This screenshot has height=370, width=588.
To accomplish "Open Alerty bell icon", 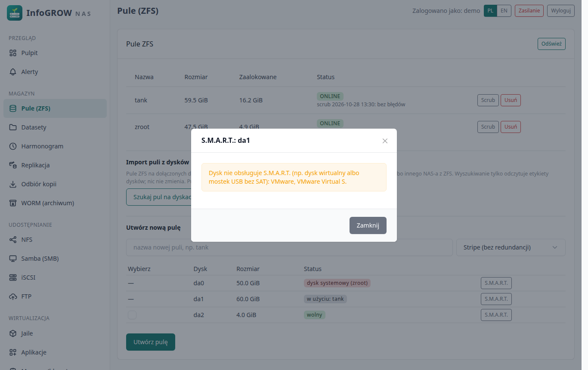I will (13, 72).
